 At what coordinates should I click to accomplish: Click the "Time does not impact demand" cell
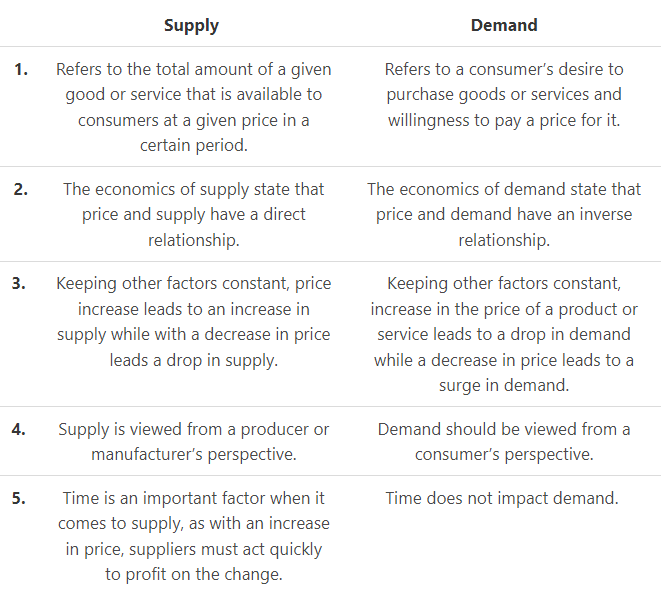(x=504, y=498)
